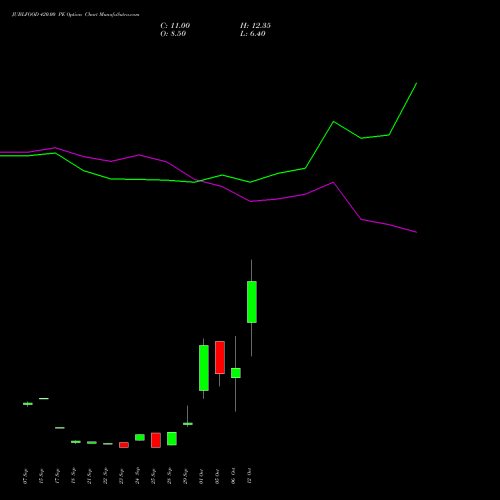
Task: Select the small red candle for 23 Sep
Action: pyautogui.click(x=124, y=445)
